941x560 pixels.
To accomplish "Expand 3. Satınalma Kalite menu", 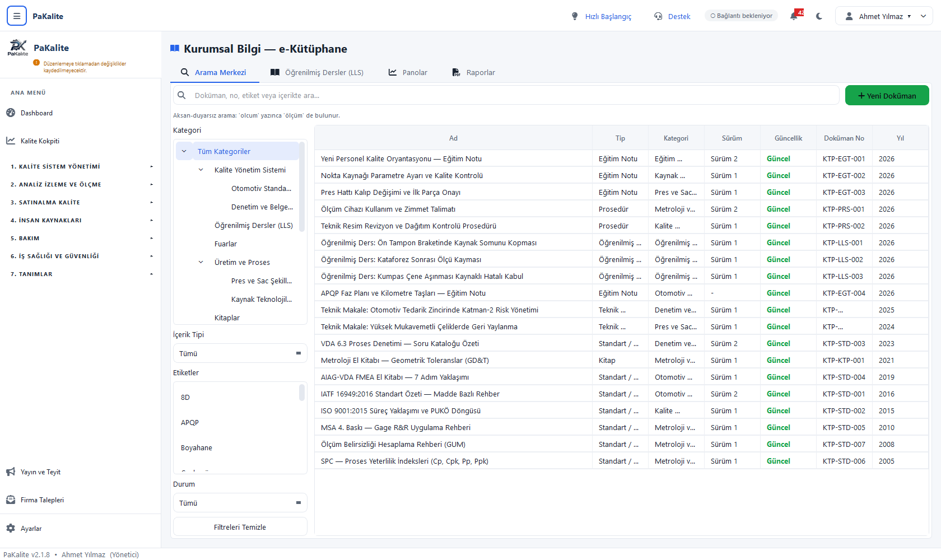I will [x=81, y=202].
